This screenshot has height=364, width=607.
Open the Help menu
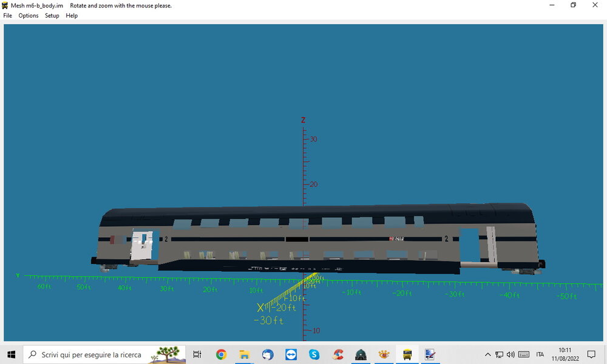[x=72, y=16]
